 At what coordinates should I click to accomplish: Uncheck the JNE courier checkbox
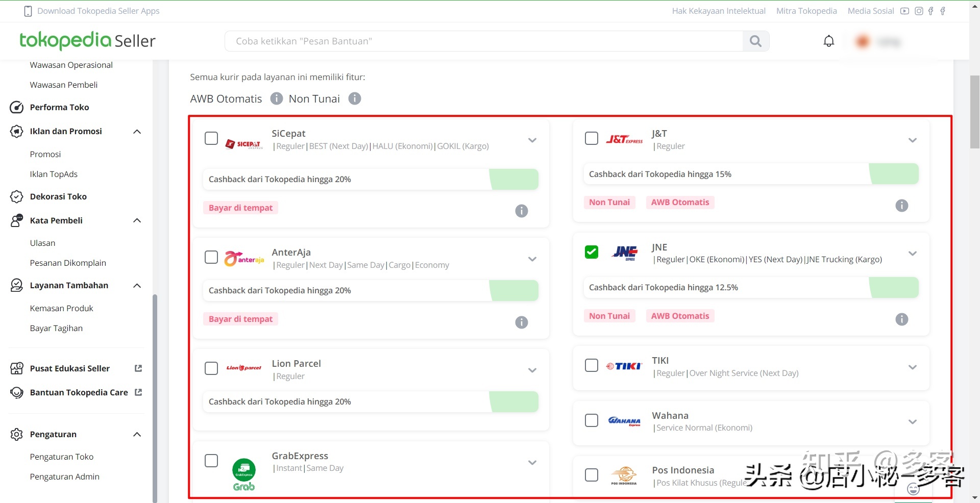click(x=592, y=252)
